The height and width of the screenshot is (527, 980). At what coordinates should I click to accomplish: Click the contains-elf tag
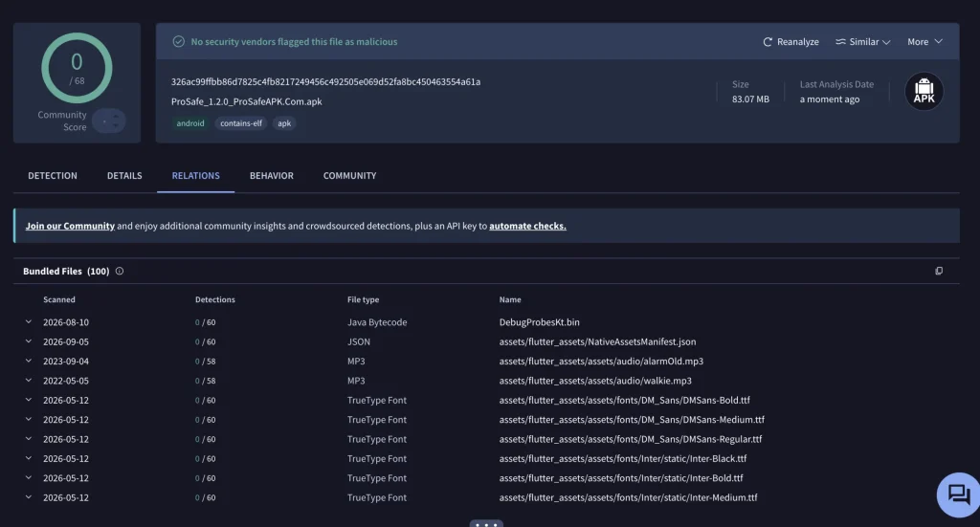coord(240,123)
